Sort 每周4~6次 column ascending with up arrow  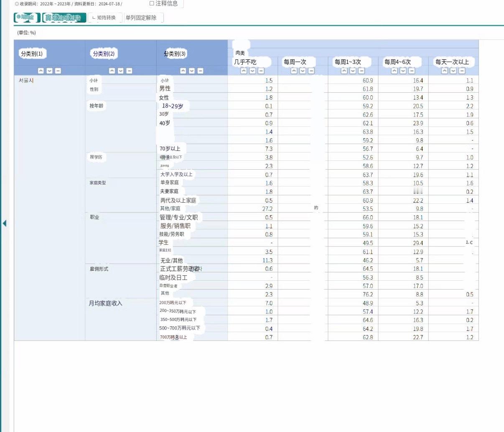[x=394, y=71]
